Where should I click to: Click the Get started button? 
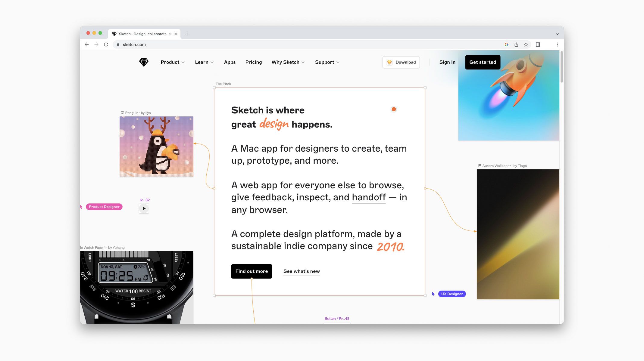483,62
